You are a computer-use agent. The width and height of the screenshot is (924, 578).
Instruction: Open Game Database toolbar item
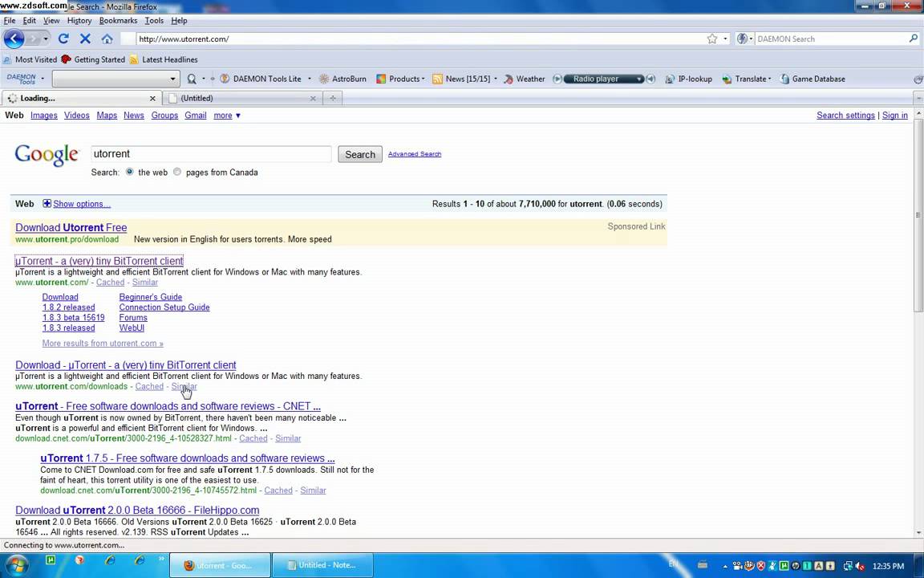(812, 79)
